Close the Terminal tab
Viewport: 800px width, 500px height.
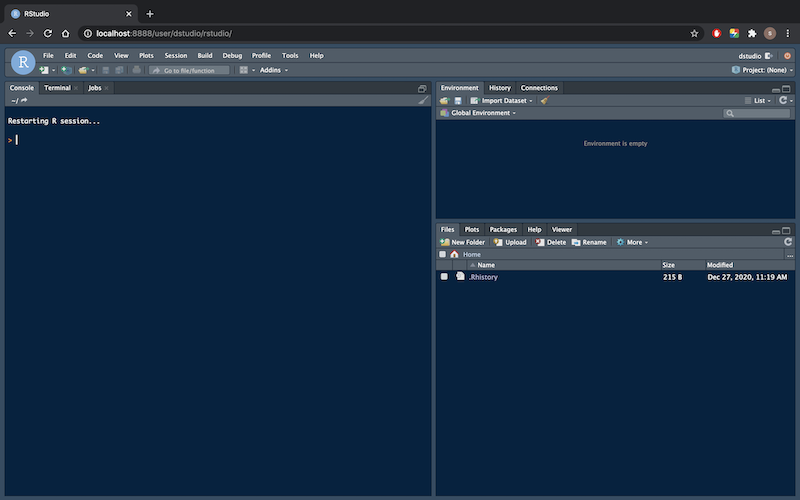point(76,88)
